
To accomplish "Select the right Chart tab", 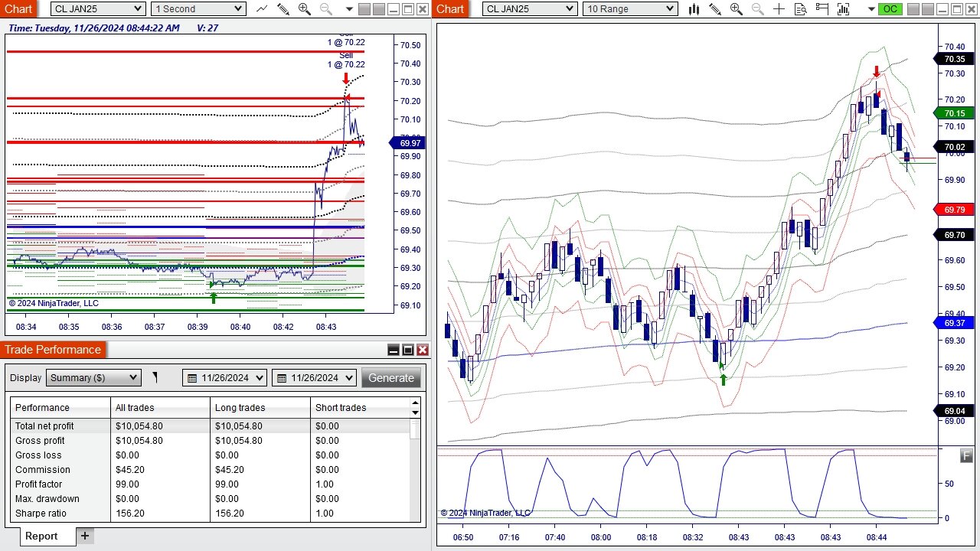I will (x=450, y=8).
